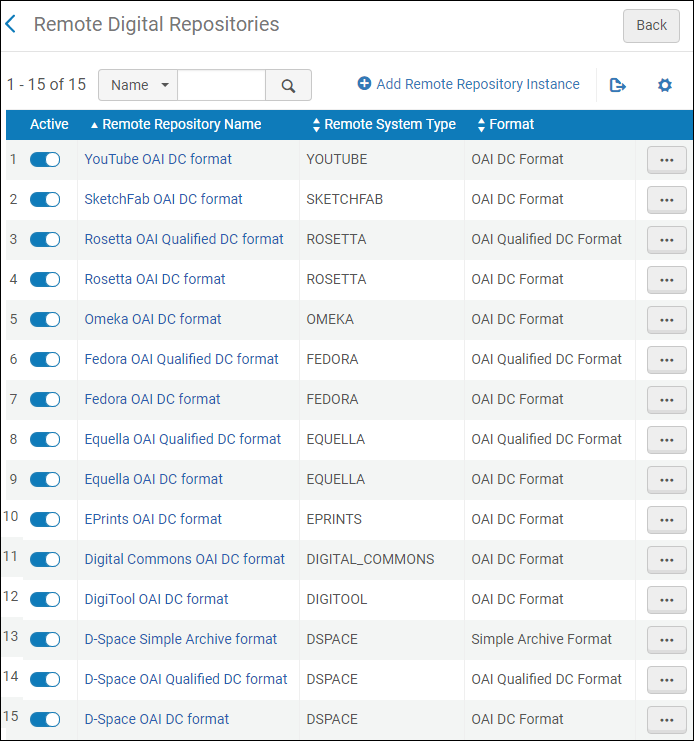Open Fedora OAI Qualified DC format link

pyautogui.click(x=181, y=359)
